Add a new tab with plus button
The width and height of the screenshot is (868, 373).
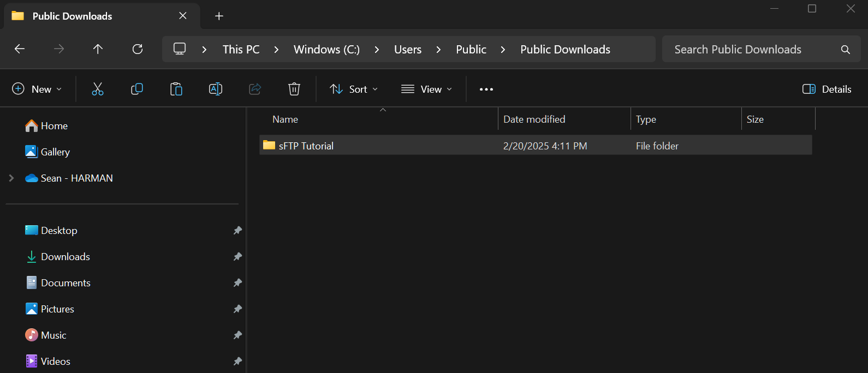point(219,16)
